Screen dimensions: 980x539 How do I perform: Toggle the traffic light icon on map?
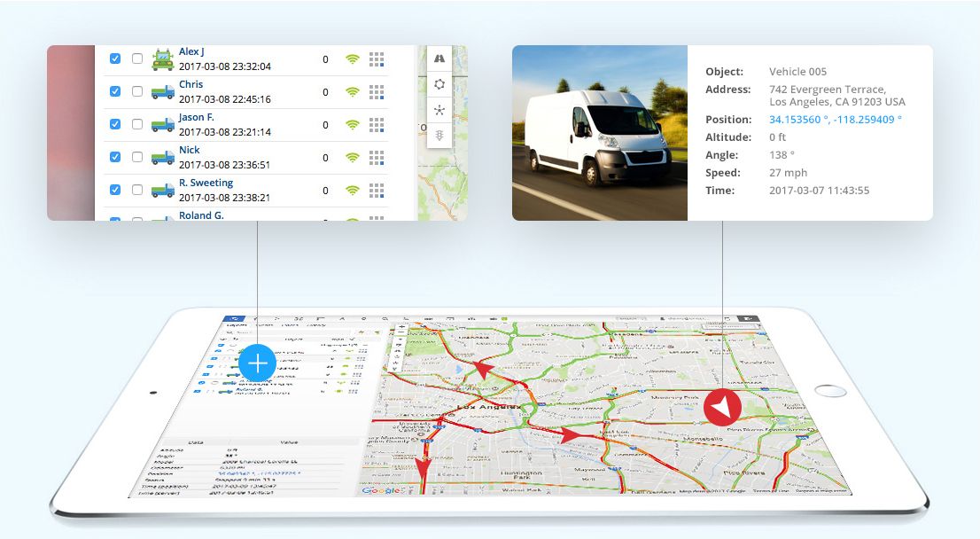pyautogui.click(x=439, y=136)
